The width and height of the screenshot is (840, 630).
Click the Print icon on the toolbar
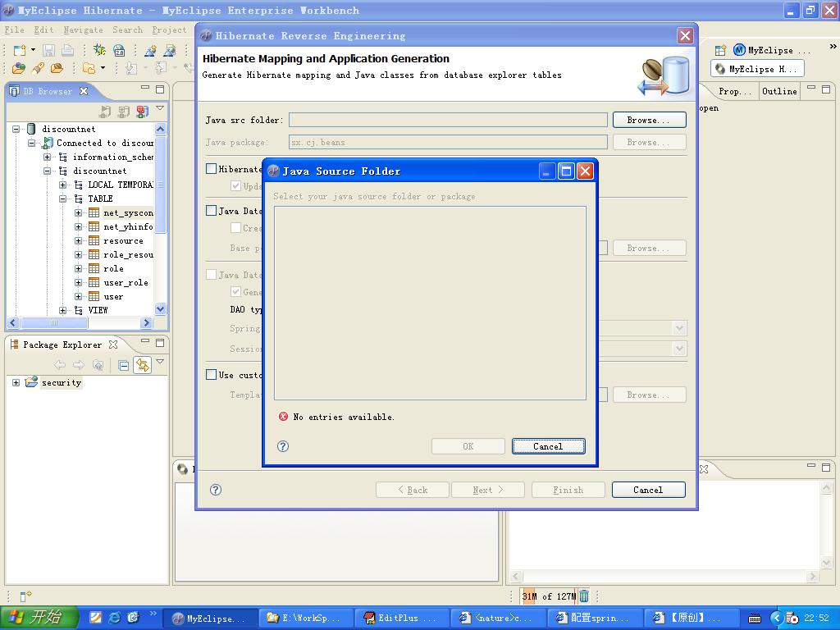click(x=68, y=50)
